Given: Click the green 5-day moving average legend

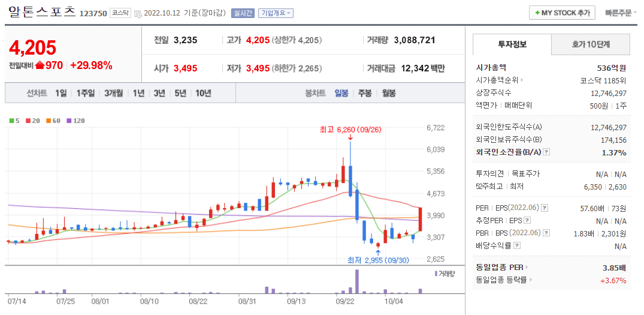Looking at the screenshot, I should point(14,121).
